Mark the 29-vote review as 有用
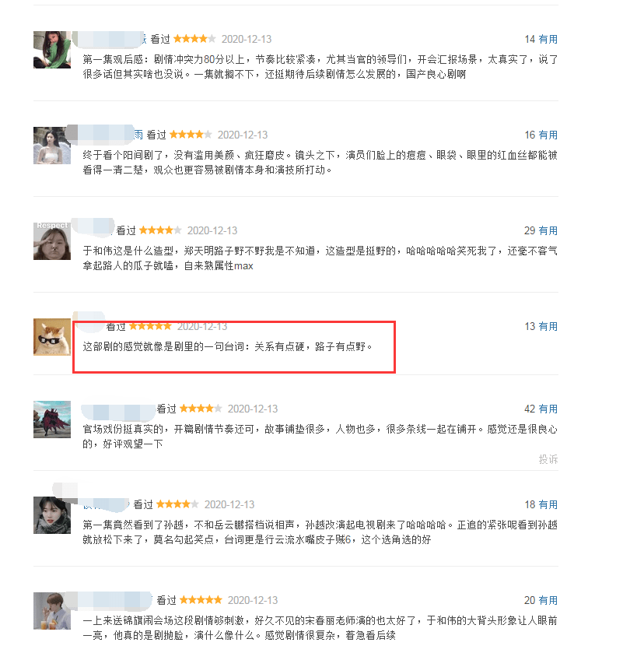The height and width of the screenshot is (646, 644). click(548, 230)
